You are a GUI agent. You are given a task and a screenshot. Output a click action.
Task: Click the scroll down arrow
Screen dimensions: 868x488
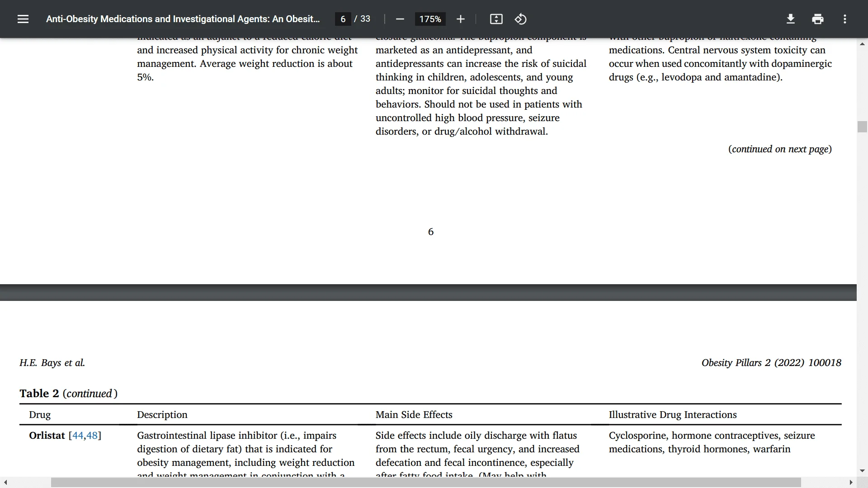pyautogui.click(x=862, y=471)
